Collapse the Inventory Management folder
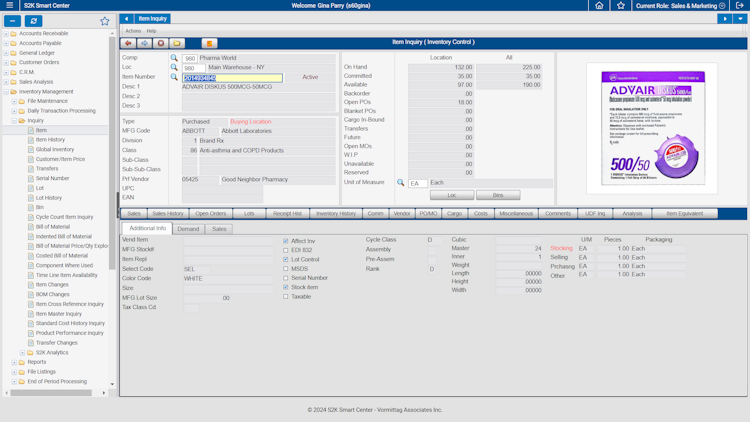Image resolution: width=750 pixels, height=422 pixels. pos(6,91)
